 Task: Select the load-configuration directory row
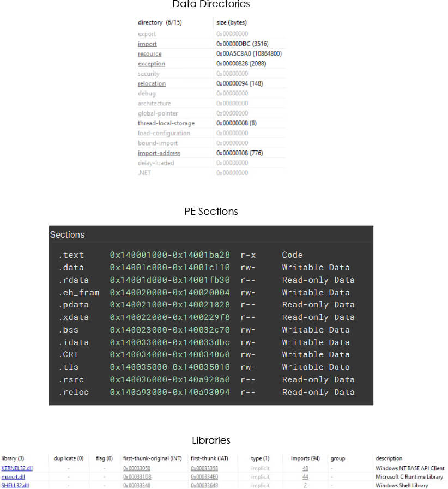[211, 133]
